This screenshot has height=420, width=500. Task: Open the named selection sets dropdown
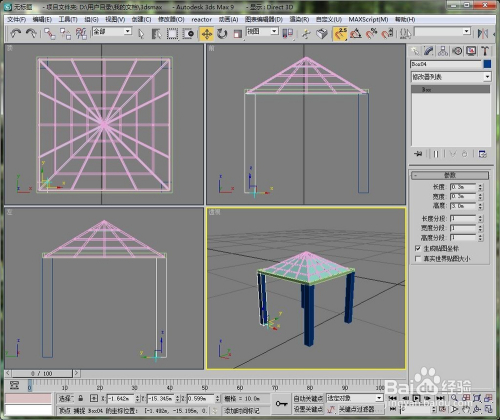click(x=442, y=31)
